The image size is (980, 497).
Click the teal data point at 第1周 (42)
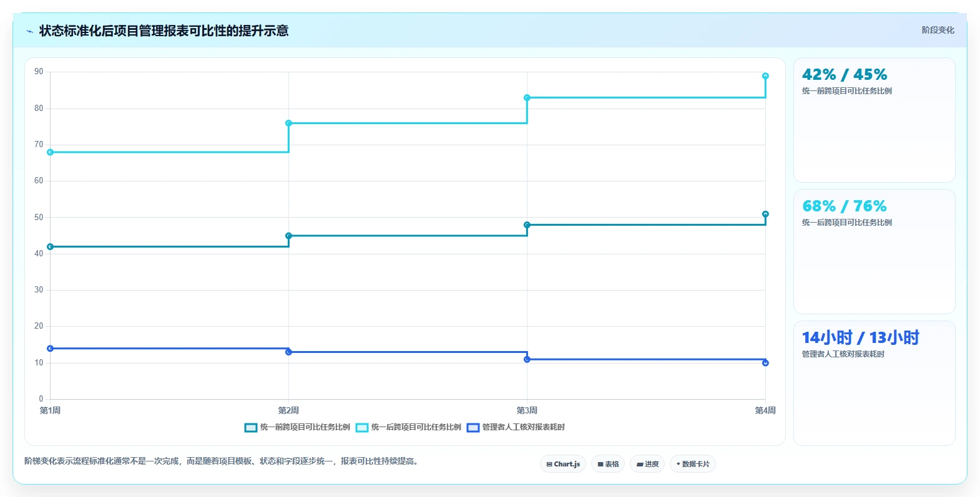point(51,247)
